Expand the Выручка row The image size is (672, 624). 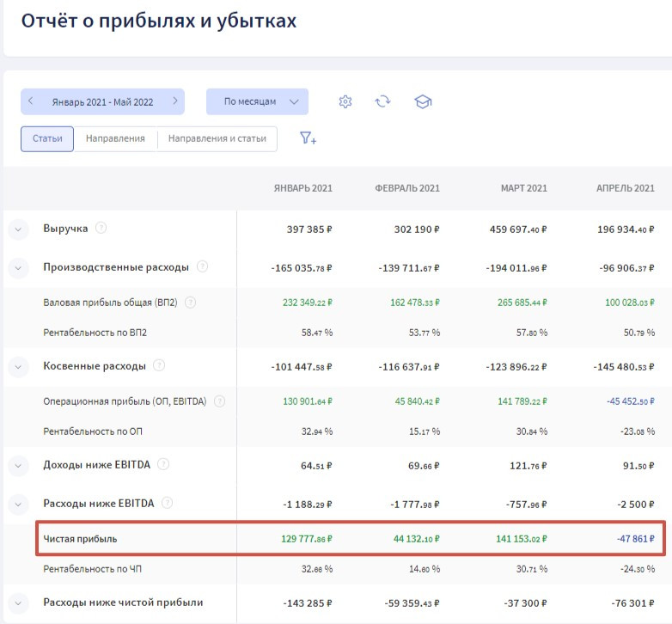click(19, 229)
